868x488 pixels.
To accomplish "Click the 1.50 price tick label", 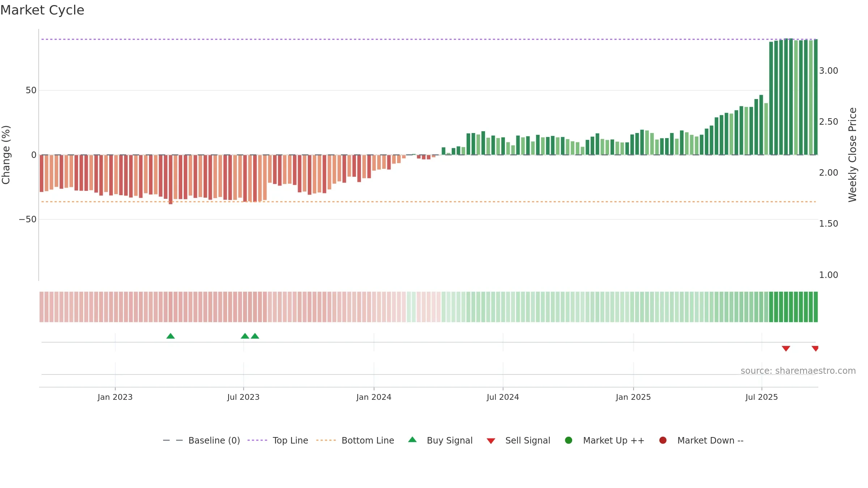I will point(829,224).
